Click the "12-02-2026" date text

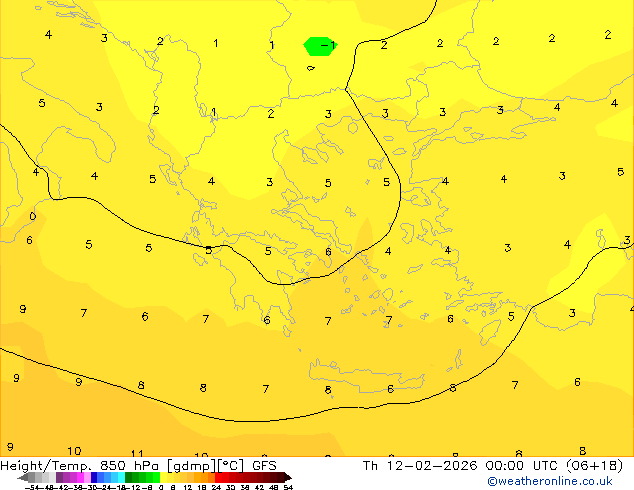click(432, 466)
